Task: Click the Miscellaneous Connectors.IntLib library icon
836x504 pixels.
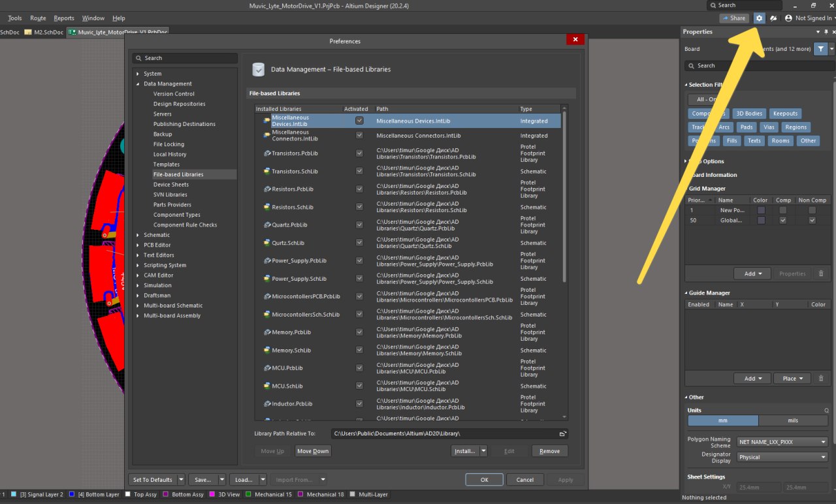Action: 266,136
